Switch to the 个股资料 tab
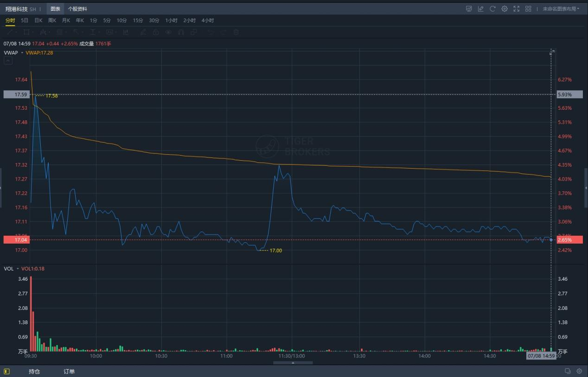The height and width of the screenshot is (377, 588). [x=77, y=9]
